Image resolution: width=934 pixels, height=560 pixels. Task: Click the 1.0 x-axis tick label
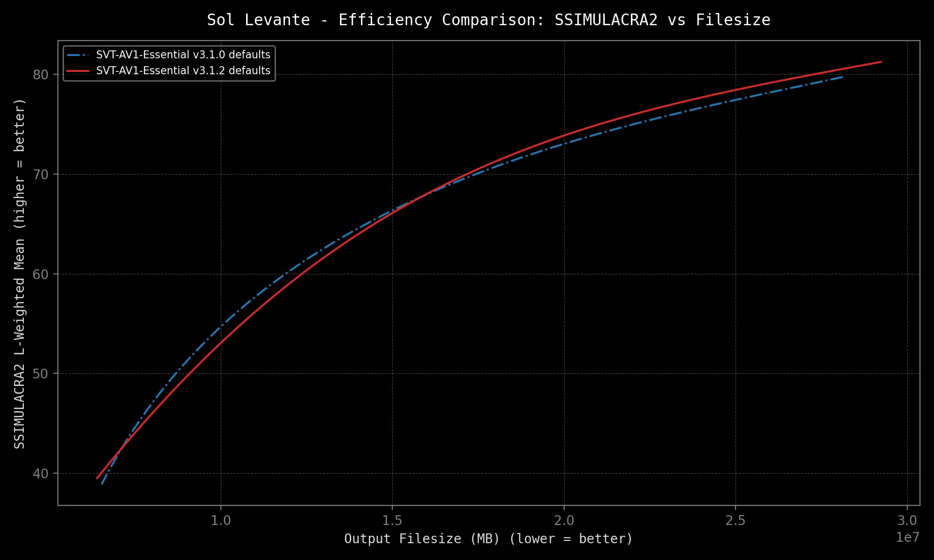[221, 520]
